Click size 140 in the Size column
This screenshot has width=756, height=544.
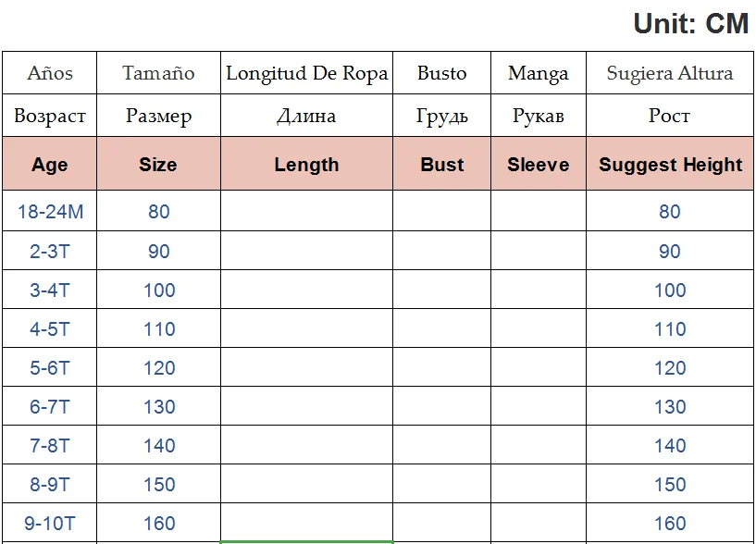coord(159,445)
